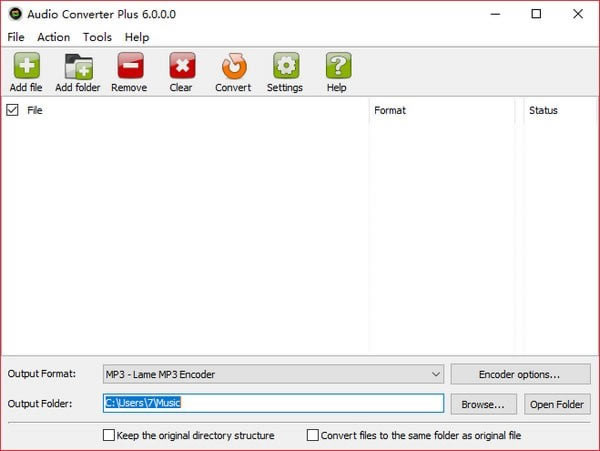Screen dimensions: 600x451
Task: Open the Tools menu
Action: [x=97, y=37]
